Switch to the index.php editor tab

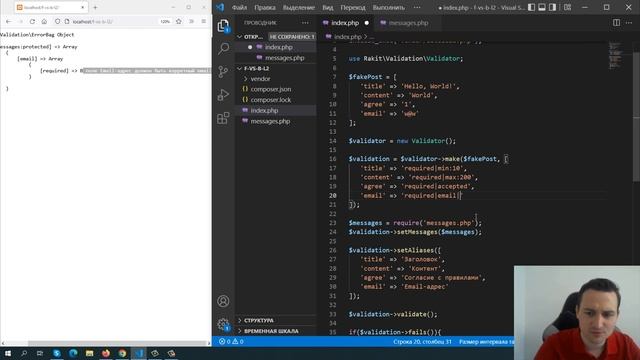pyautogui.click(x=345, y=23)
